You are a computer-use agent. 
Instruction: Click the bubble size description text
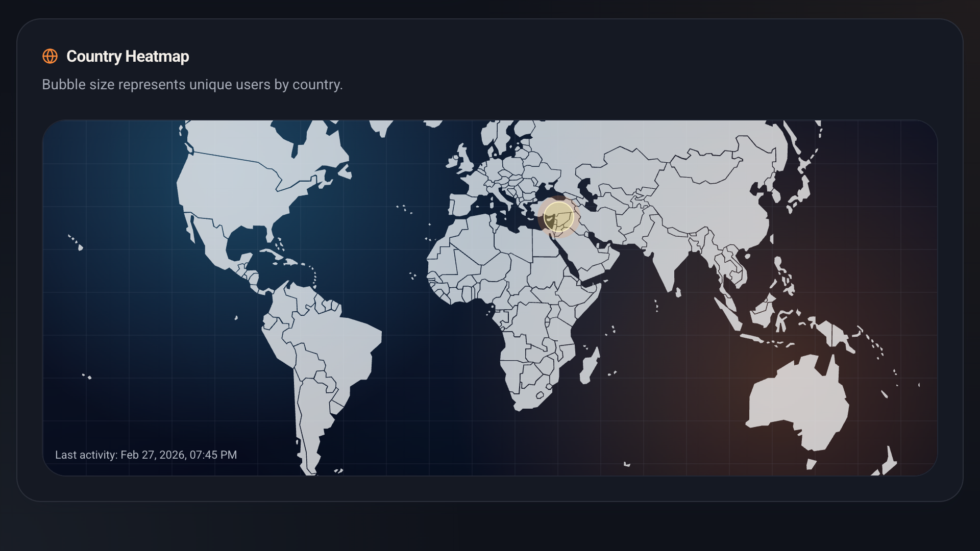(192, 85)
